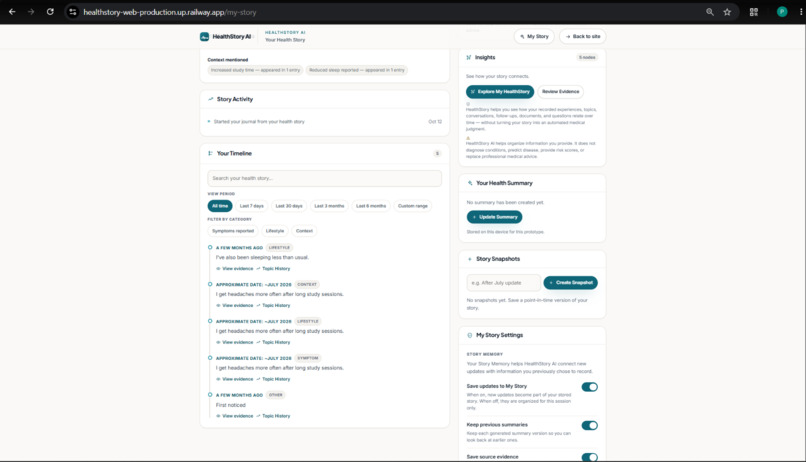This screenshot has height=462, width=806.
Task: Click the Other tag on First noticed
Action: coord(276,395)
